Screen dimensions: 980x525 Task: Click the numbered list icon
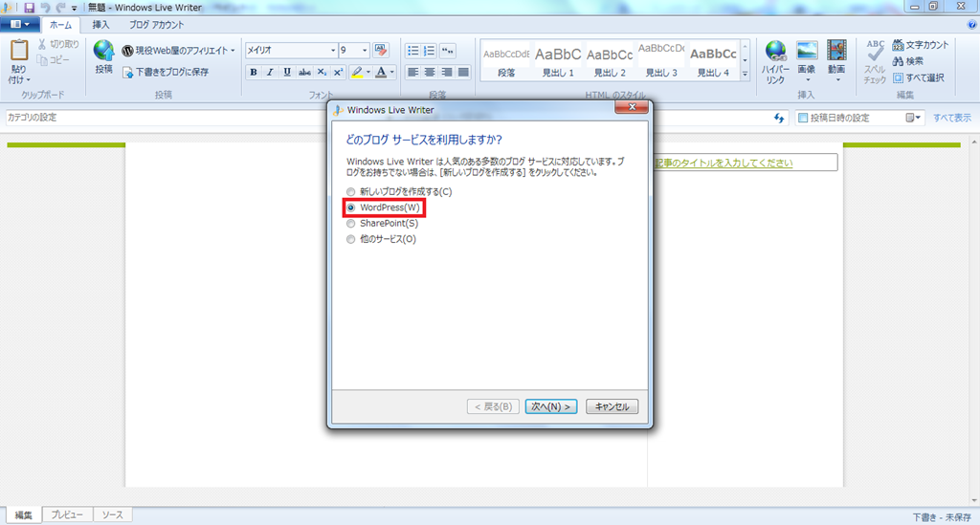(430, 51)
